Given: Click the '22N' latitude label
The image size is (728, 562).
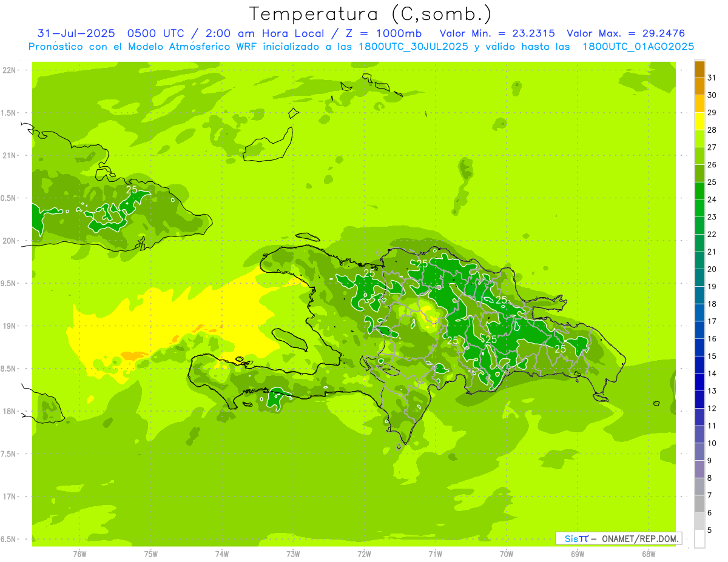Looking at the screenshot, I should pos(9,70).
